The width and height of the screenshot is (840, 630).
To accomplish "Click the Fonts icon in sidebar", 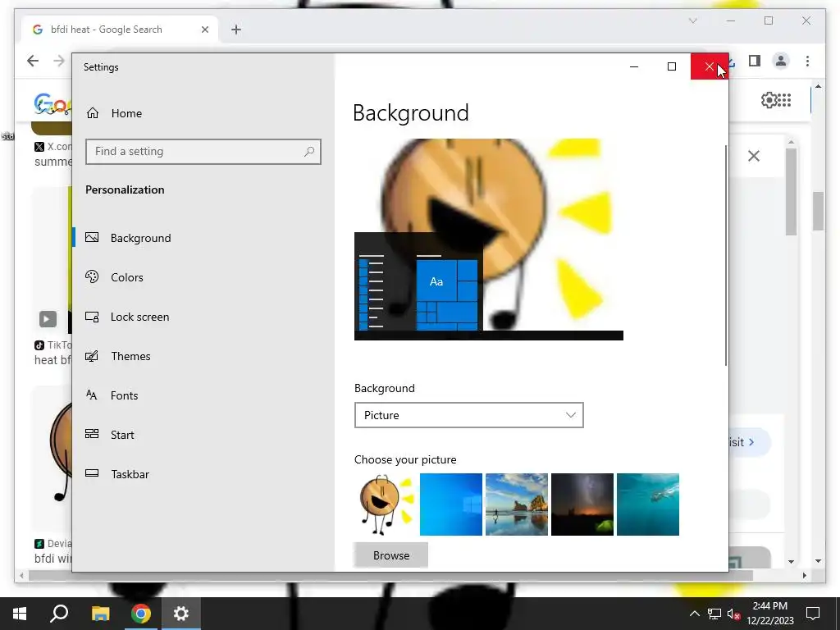I will [x=92, y=395].
